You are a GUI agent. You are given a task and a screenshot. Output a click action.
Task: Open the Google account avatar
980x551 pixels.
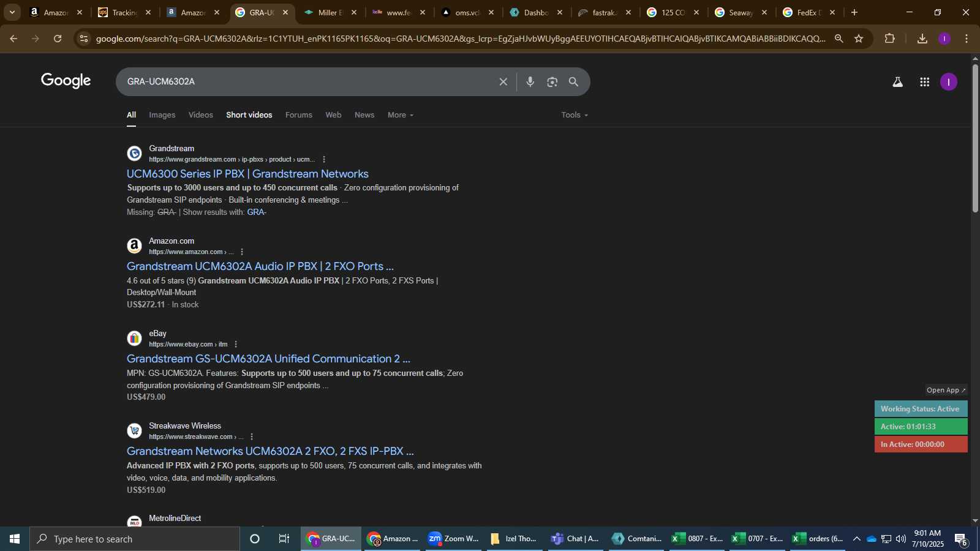tap(948, 81)
